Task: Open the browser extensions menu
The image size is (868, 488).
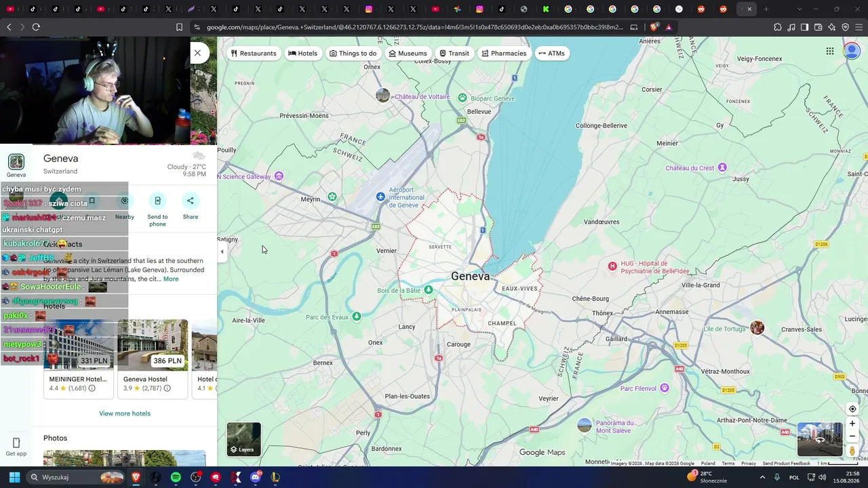Action: [778, 27]
